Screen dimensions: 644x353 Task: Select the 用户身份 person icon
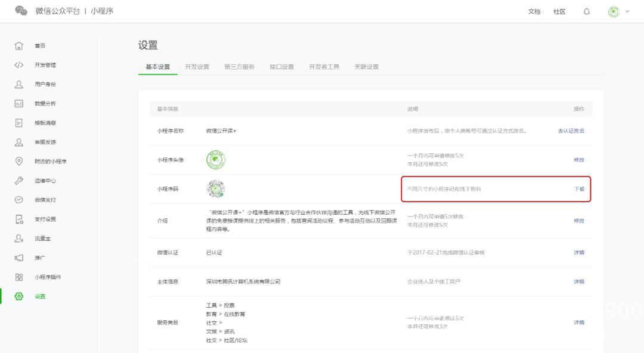[x=19, y=84]
